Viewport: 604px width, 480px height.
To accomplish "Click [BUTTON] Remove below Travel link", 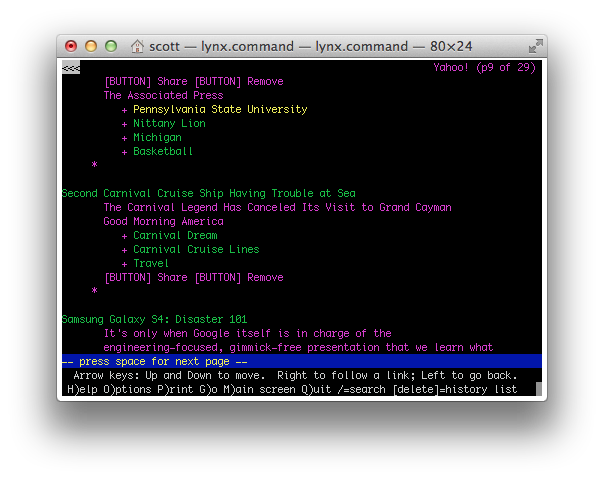I will tap(239, 277).
